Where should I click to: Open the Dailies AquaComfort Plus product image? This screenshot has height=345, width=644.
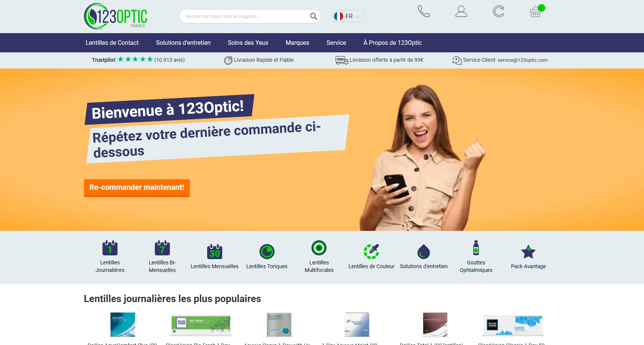[122, 324]
